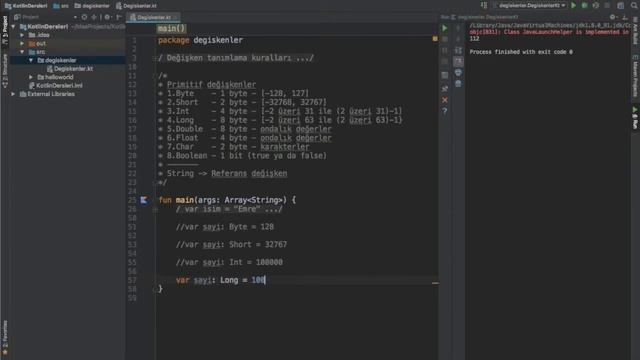Viewport: 640px width, 360px height.
Task: Open the Ant Build side tab
Action: pos(636,31)
